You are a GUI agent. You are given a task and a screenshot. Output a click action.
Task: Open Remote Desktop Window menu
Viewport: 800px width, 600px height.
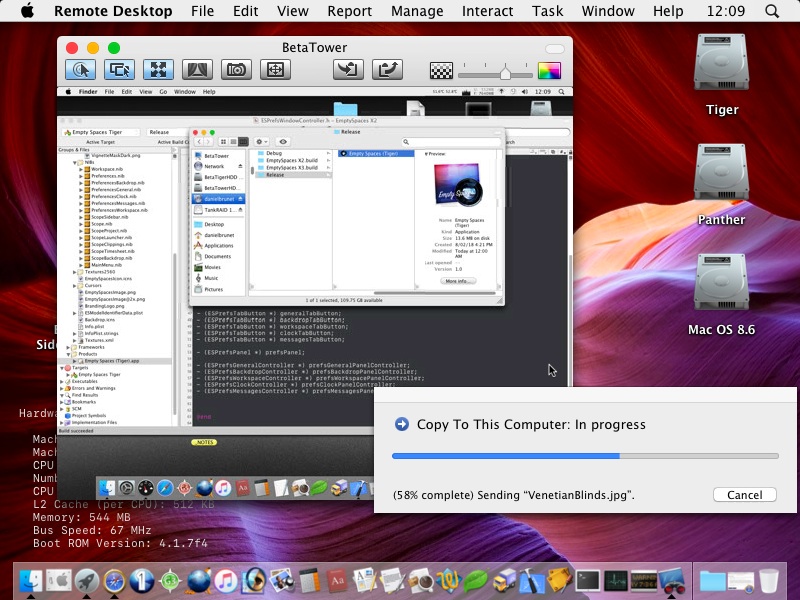tap(608, 11)
